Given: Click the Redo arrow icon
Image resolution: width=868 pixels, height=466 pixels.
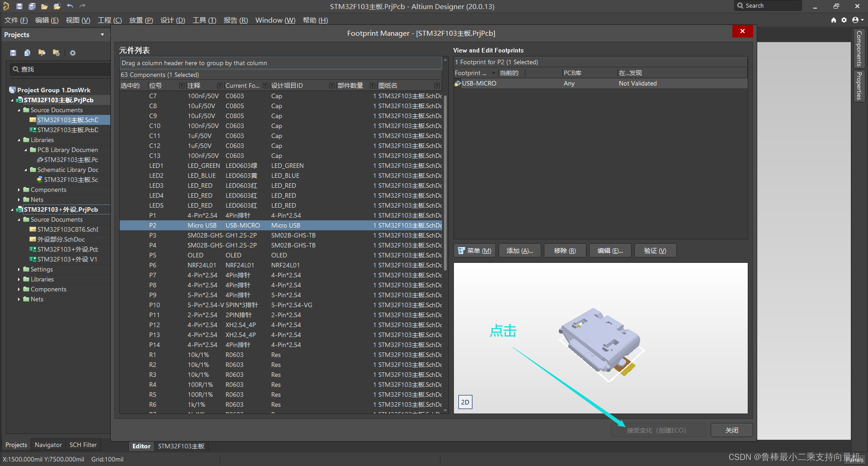Looking at the screenshot, I should coord(82,6).
